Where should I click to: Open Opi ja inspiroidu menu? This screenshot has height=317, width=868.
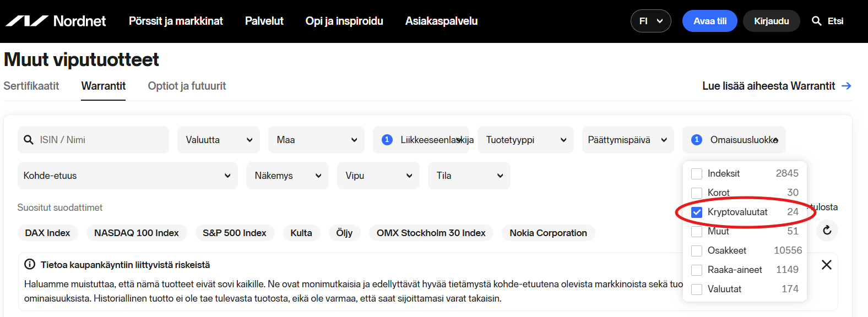[x=344, y=21]
